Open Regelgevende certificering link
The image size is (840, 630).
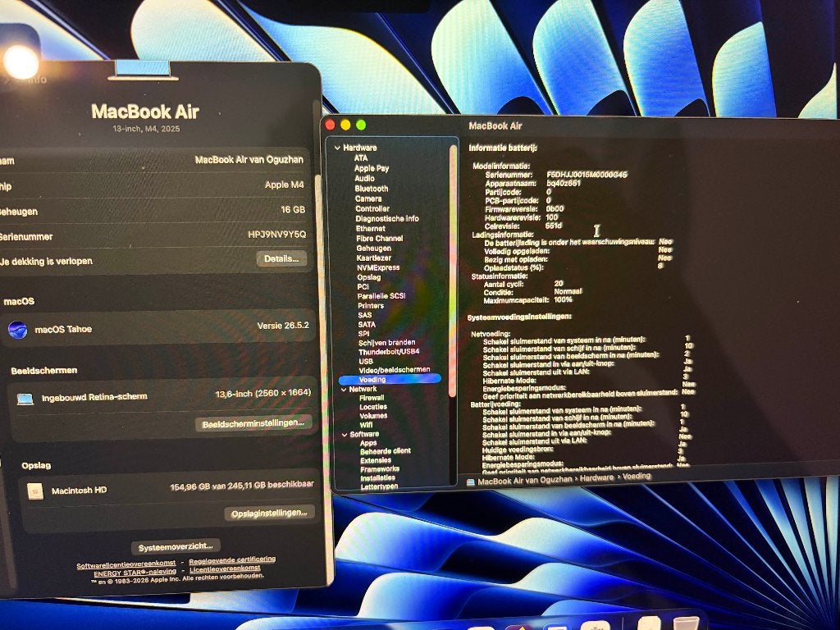(232, 559)
